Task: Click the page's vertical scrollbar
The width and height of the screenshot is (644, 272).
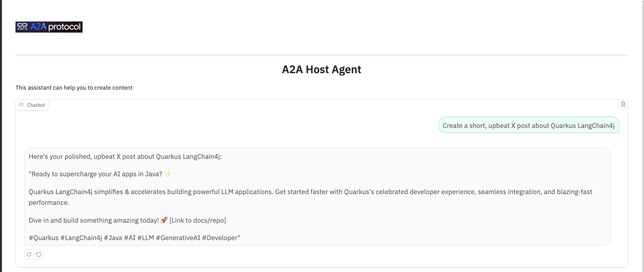Action: [x=643, y=136]
